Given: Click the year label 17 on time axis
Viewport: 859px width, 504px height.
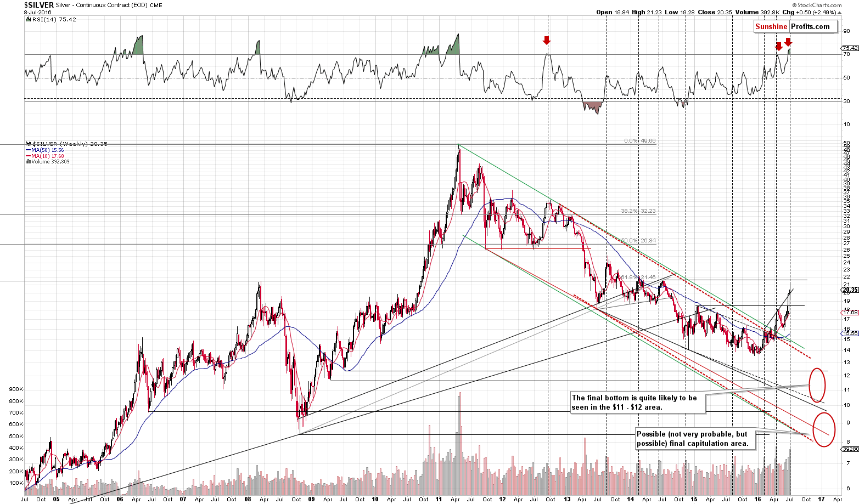Looking at the screenshot, I should coord(822,499).
